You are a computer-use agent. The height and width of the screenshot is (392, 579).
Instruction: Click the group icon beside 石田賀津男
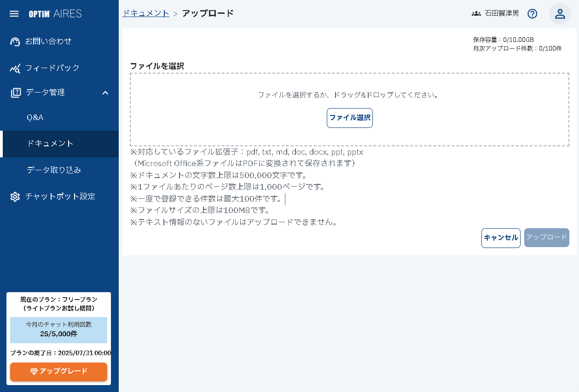(475, 13)
